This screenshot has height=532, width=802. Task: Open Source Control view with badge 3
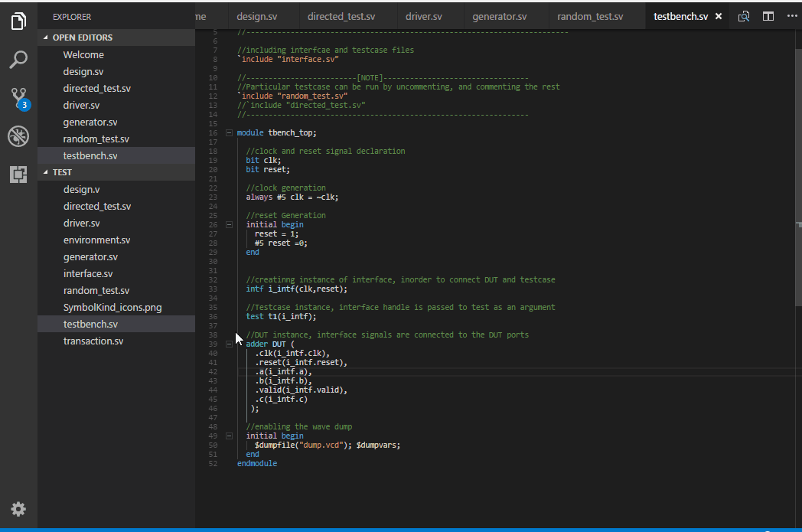19,98
